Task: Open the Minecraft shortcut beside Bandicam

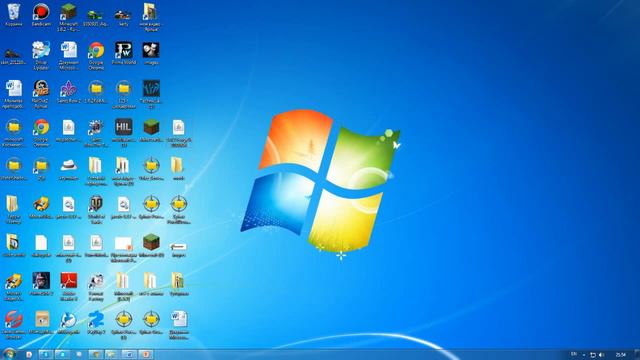Action: (68, 12)
